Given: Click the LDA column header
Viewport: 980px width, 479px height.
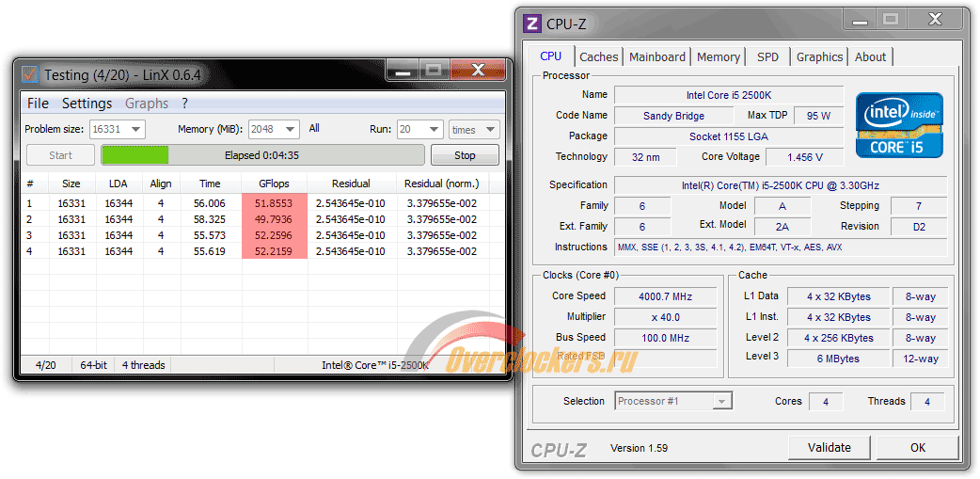Looking at the screenshot, I should (x=118, y=184).
